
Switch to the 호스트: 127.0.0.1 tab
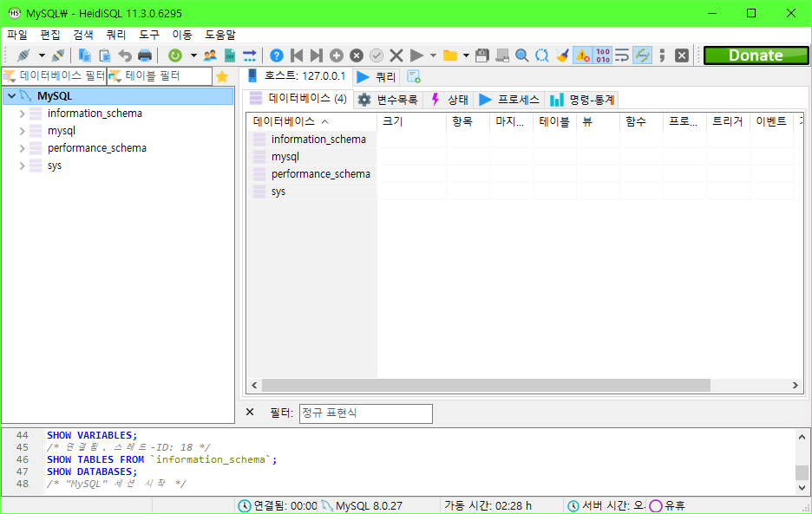(x=297, y=76)
